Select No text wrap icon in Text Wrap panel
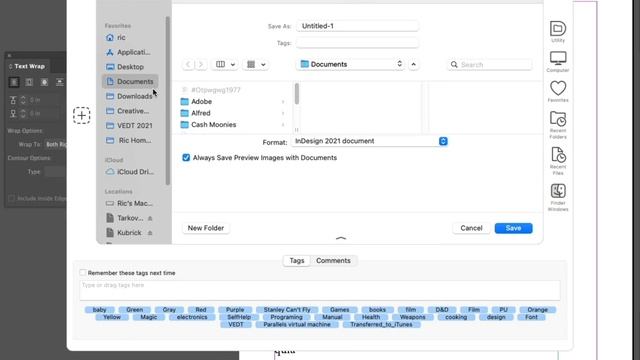 14,82
